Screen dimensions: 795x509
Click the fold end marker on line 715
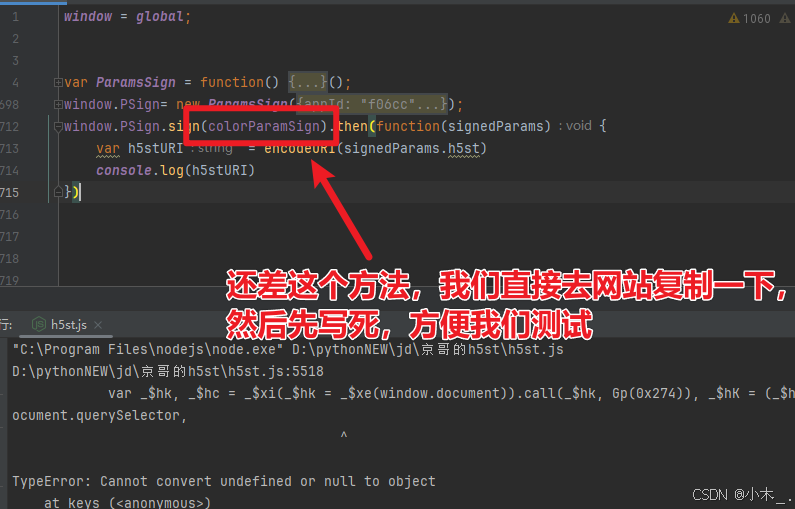58,192
